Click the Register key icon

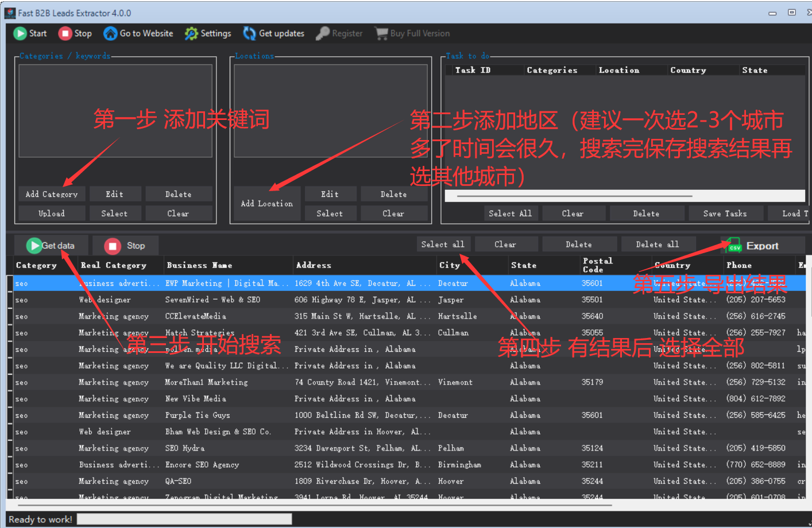coord(323,33)
